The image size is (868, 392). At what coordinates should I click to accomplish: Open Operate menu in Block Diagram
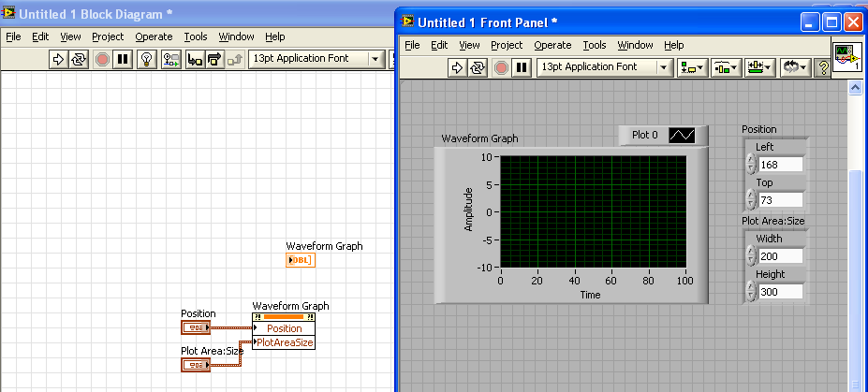(154, 36)
